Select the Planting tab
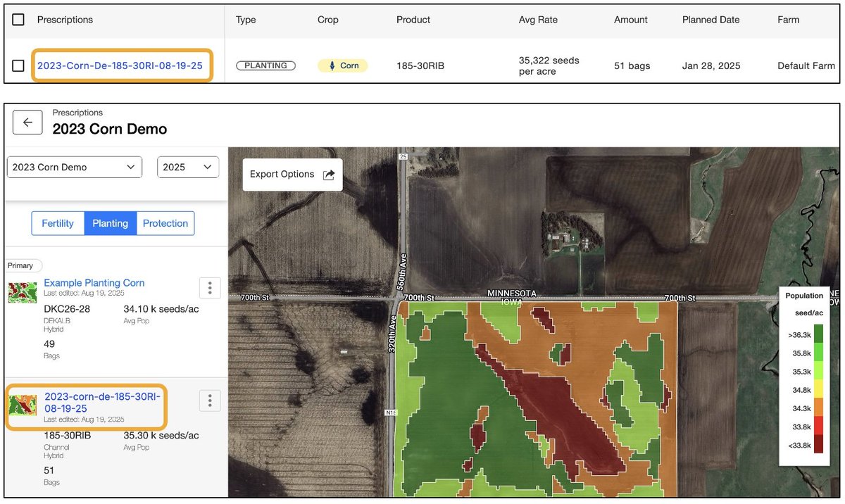The image size is (845, 504). (111, 223)
